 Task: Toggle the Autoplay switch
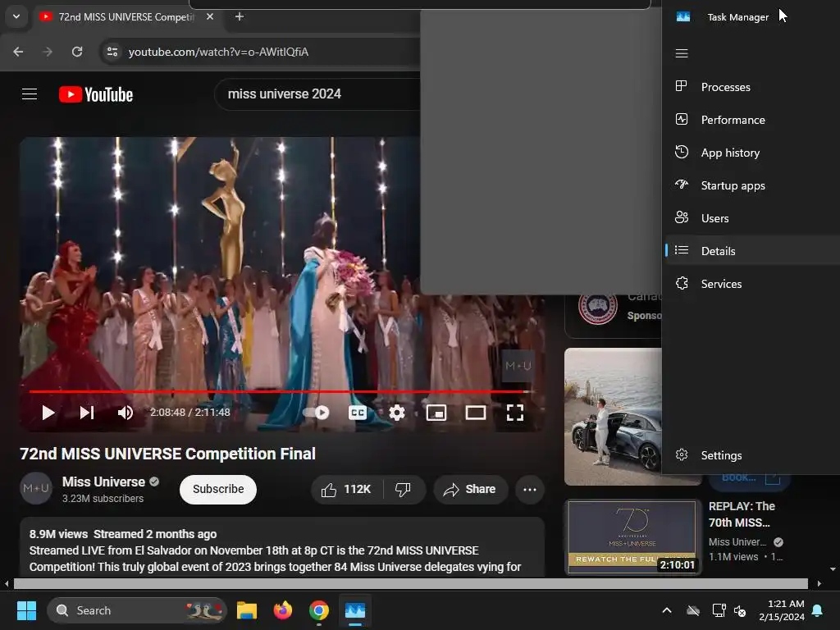(317, 413)
